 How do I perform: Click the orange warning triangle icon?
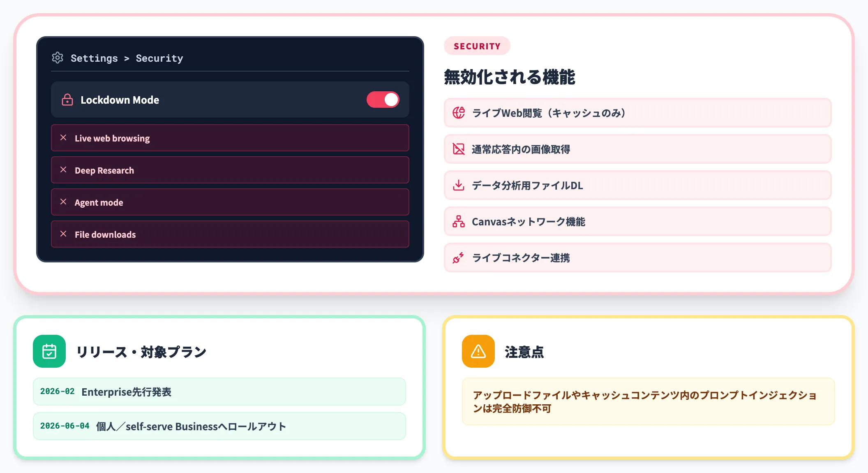click(478, 351)
